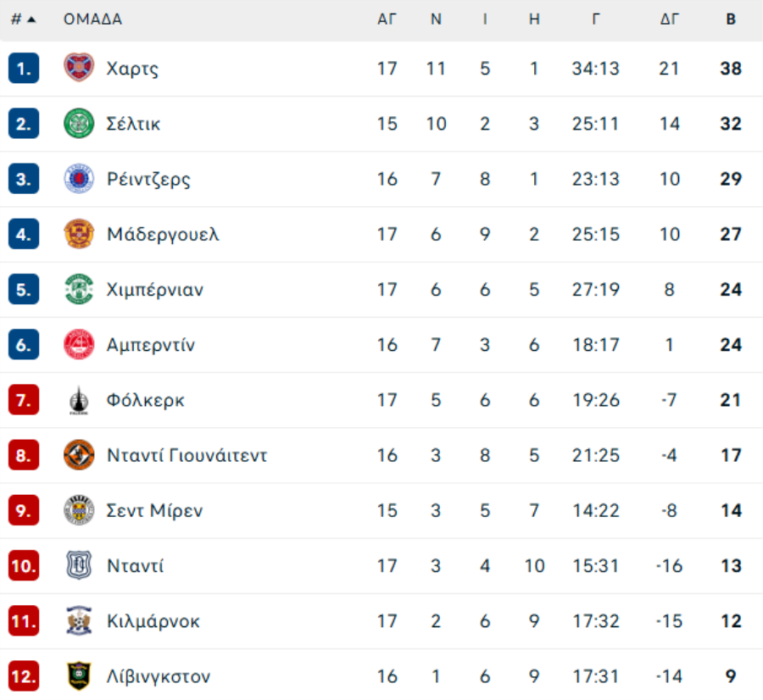This screenshot has width=763, height=700.
Task: Click the Dundee United club crest
Action: pos(79,455)
